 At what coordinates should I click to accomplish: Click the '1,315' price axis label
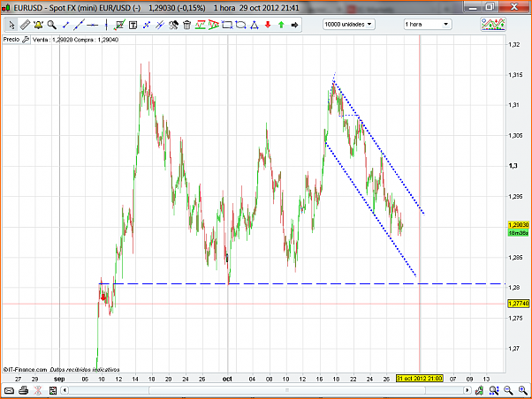coord(515,74)
